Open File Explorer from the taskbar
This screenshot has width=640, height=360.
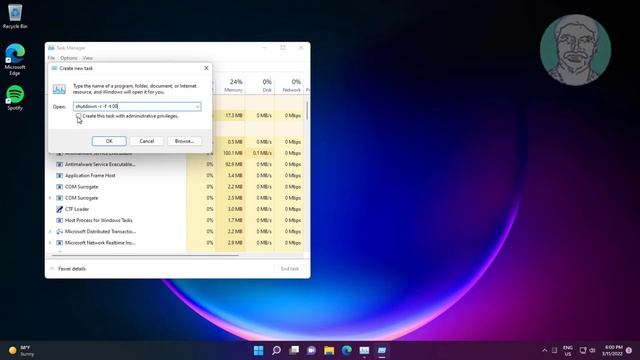(x=329, y=350)
